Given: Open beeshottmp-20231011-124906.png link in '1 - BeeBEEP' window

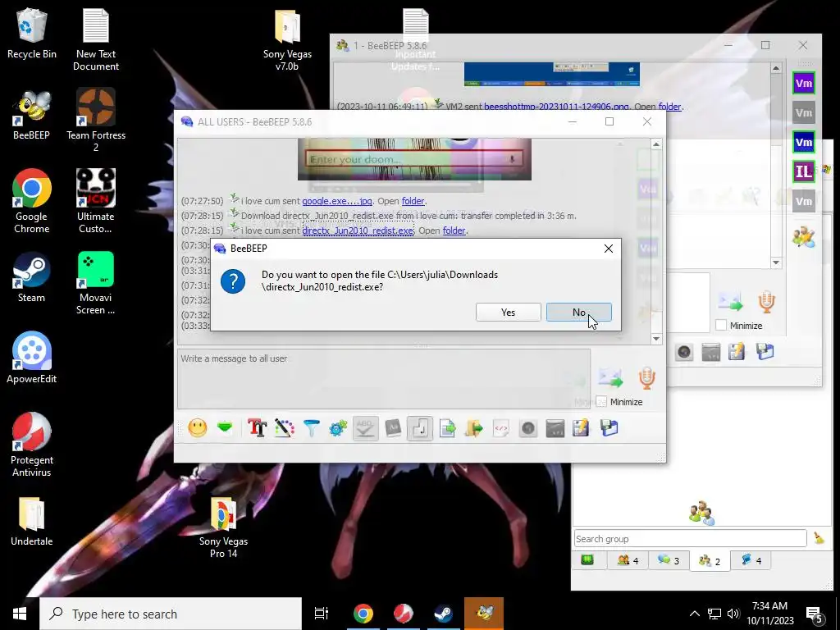Looking at the screenshot, I should click(x=557, y=107).
